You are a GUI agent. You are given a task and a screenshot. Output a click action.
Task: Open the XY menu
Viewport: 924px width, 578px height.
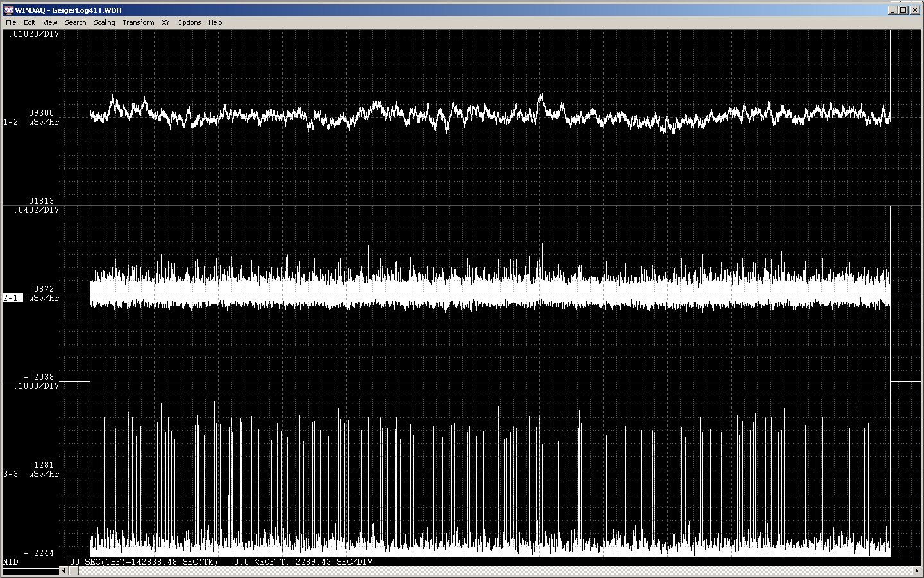166,22
